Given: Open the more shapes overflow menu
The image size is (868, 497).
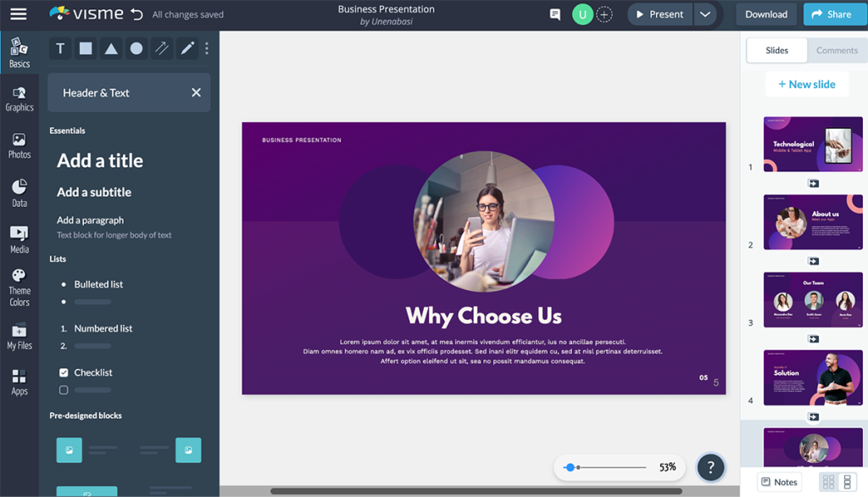Looking at the screenshot, I should (206, 48).
